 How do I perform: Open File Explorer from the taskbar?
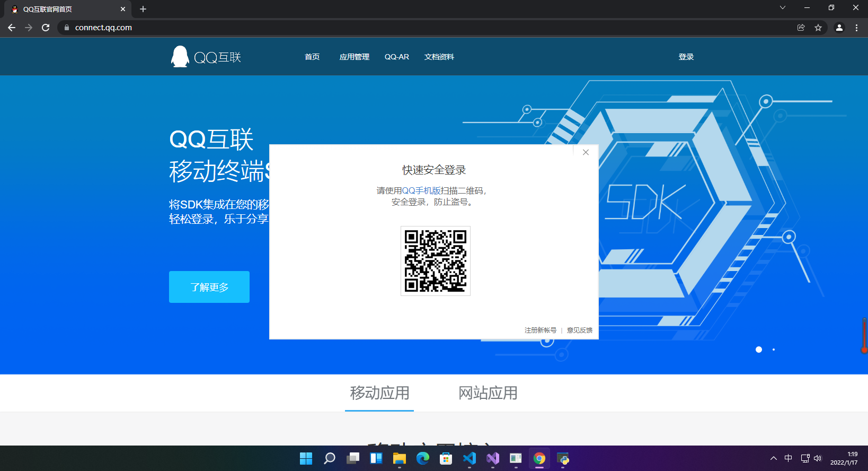(x=400, y=458)
